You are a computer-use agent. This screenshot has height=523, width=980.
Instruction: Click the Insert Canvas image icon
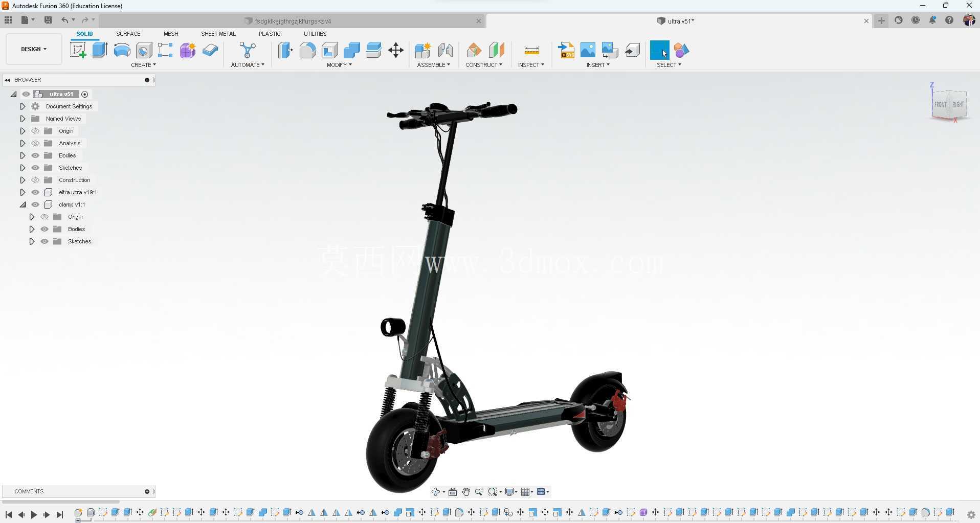pos(588,50)
